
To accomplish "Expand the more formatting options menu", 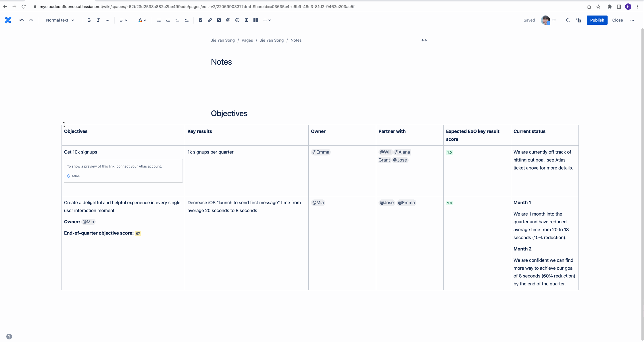I will tap(108, 20).
